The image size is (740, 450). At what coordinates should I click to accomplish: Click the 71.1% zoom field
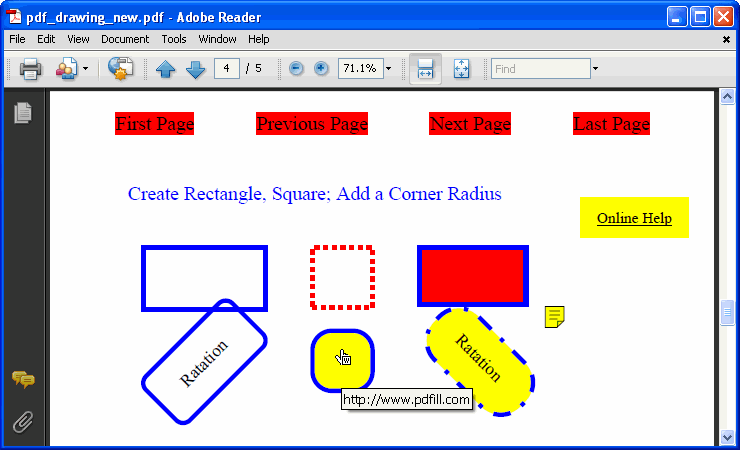point(360,69)
